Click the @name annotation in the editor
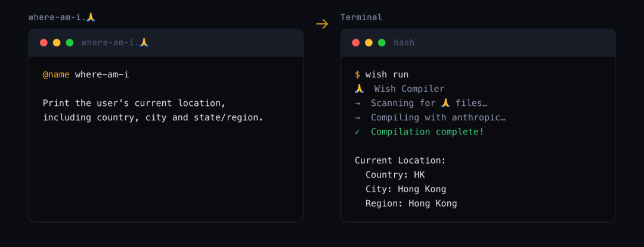 pyautogui.click(x=56, y=74)
